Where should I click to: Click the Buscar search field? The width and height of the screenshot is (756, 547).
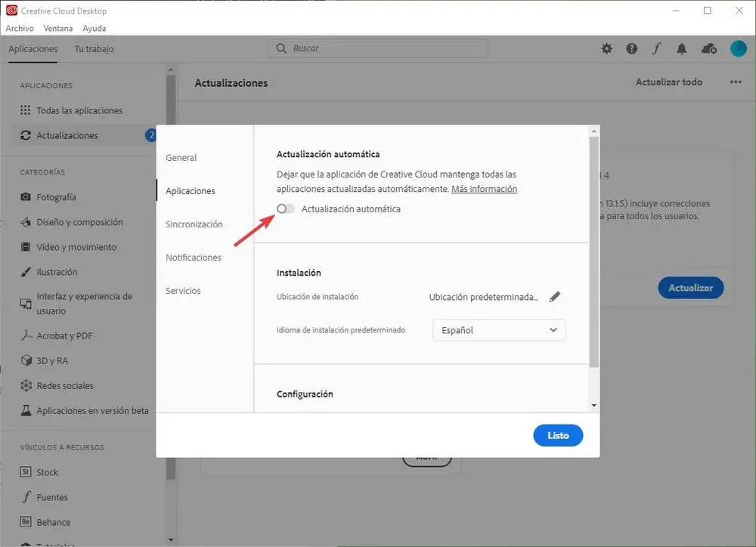tap(377, 48)
